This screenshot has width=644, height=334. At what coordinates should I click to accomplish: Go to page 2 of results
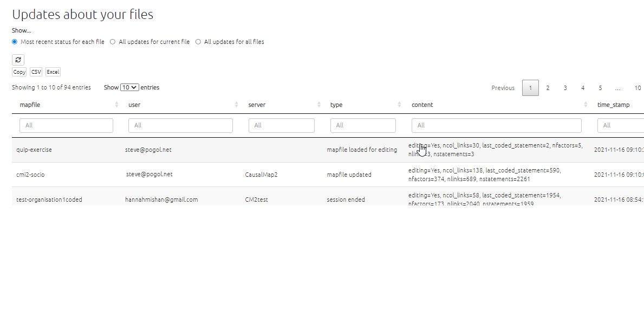548,87
